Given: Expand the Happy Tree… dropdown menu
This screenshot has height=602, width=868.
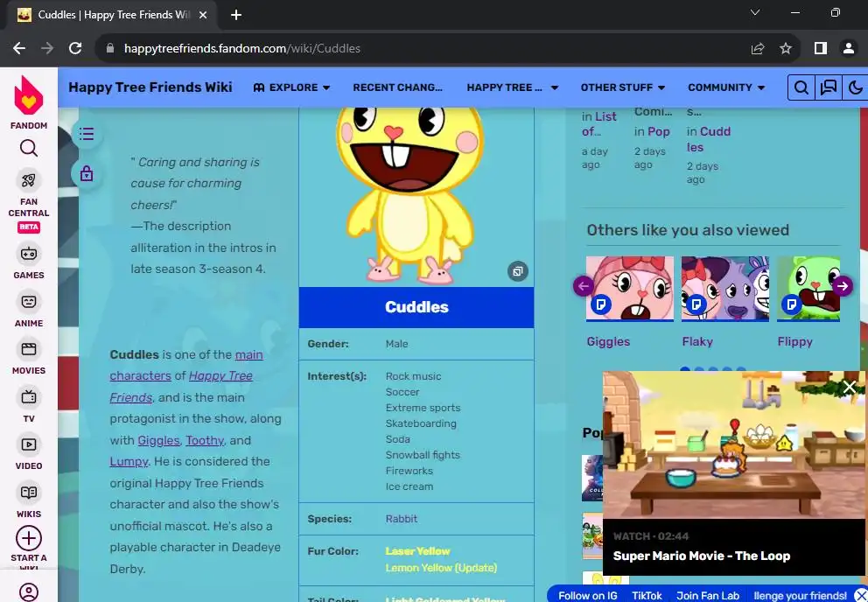Looking at the screenshot, I should coord(513,87).
